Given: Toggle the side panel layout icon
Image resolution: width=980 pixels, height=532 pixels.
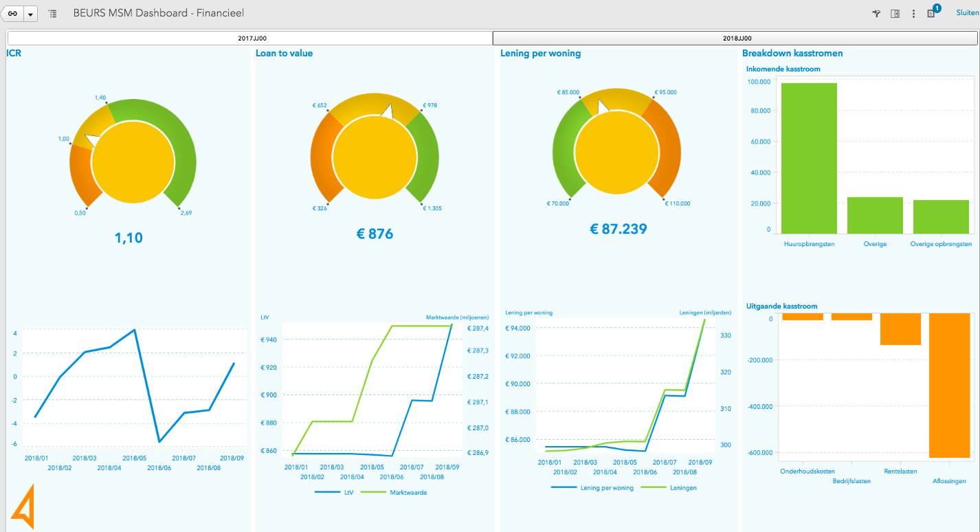Looking at the screenshot, I should [x=895, y=14].
